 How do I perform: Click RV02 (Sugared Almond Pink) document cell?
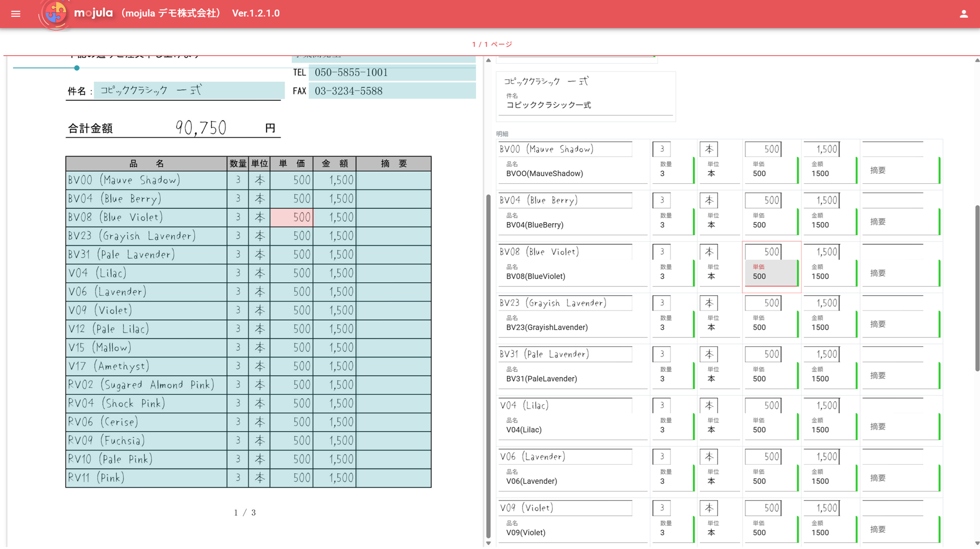[146, 385]
